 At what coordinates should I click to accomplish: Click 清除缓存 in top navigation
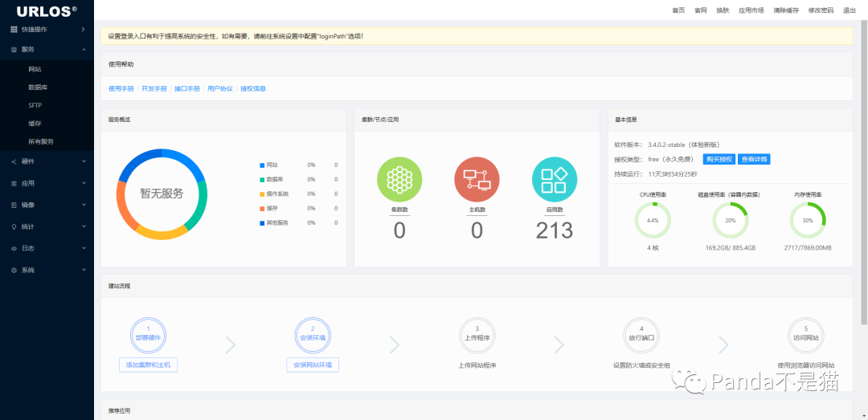click(x=786, y=10)
